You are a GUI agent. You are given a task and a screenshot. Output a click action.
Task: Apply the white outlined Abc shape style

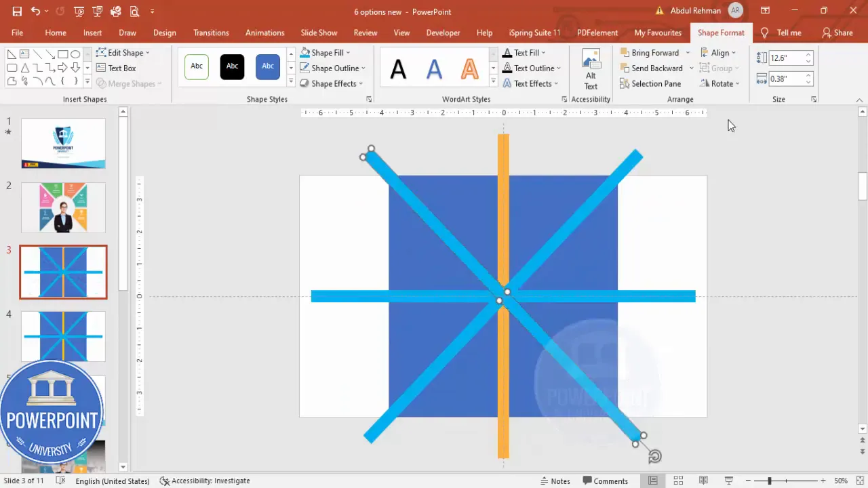197,66
